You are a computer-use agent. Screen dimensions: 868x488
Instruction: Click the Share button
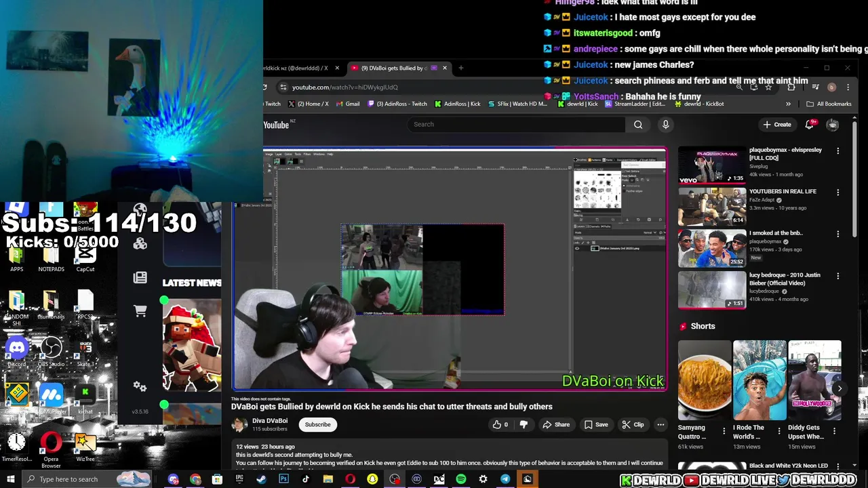(x=556, y=424)
